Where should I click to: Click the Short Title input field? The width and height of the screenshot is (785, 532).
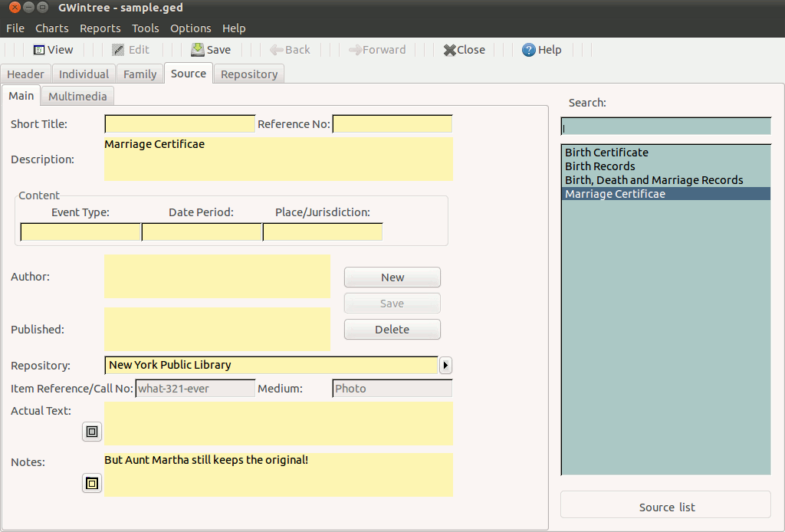(180, 124)
